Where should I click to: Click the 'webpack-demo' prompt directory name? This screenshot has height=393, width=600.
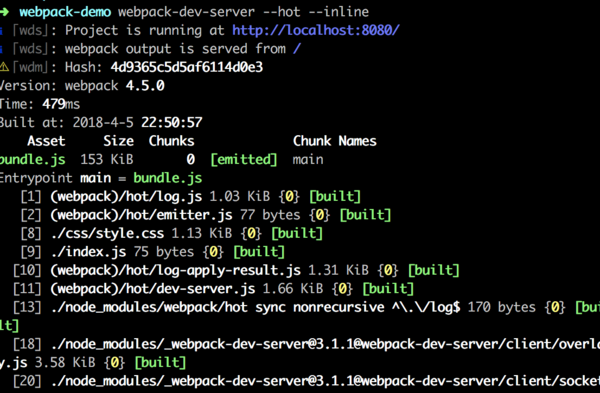click(x=65, y=12)
